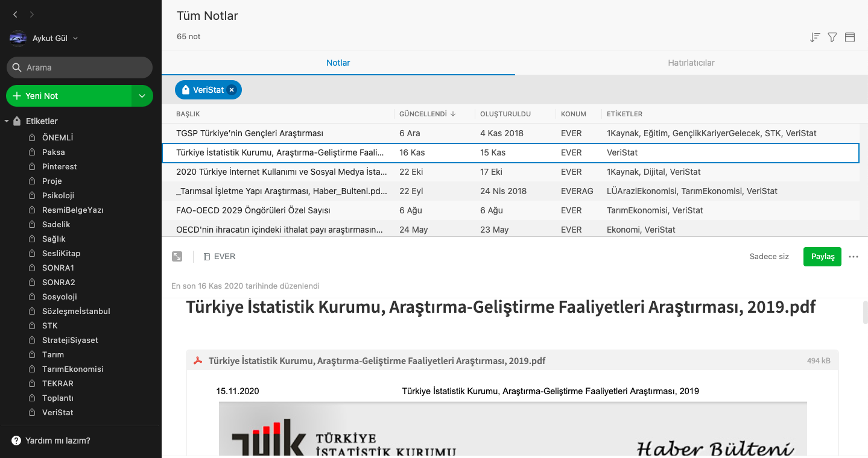Click the SONRA1 tag icon

pos(33,268)
